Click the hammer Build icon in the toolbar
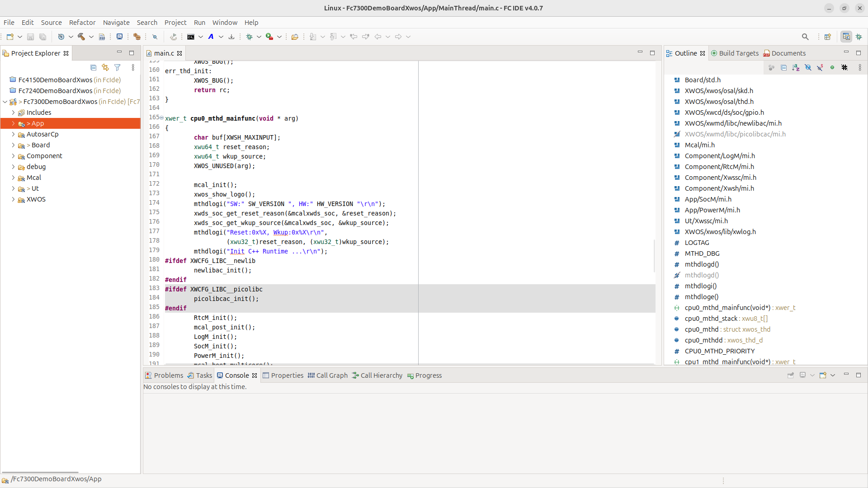This screenshot has height=488, width=868. pyautogui.click(x=81, y=37)
